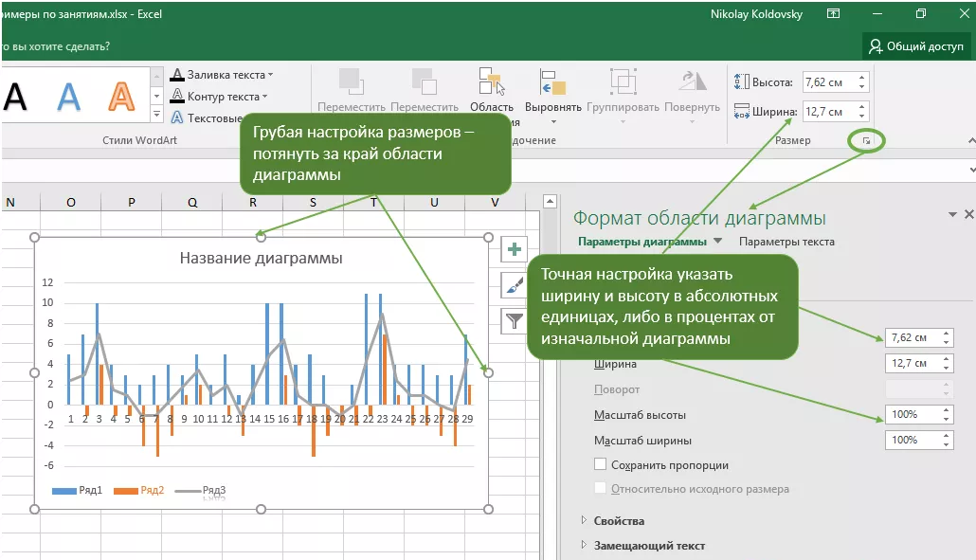Select legend entry Ряд2
This screenshot has width=976, height=560.
coord(138,490)
